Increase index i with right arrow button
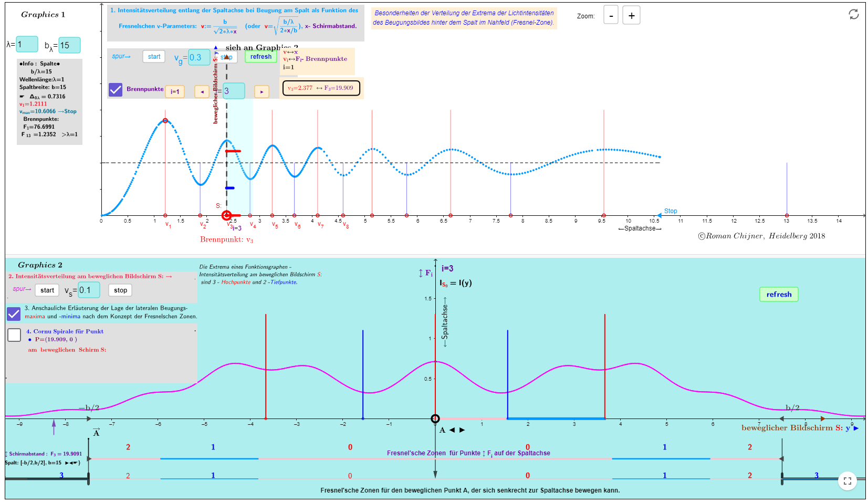The height and width of the screenshot is (502, 868). tap(262, 92)
